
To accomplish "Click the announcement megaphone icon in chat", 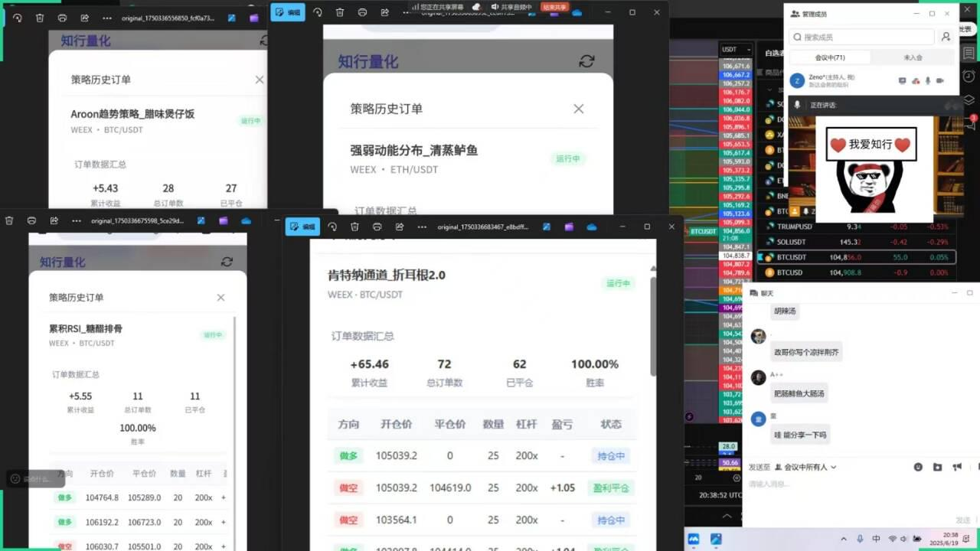I will (x=957, y=467).
